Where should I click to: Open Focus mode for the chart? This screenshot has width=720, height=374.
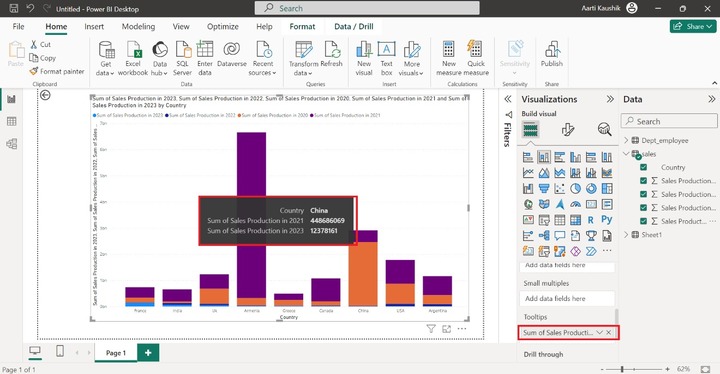point(446,329)
